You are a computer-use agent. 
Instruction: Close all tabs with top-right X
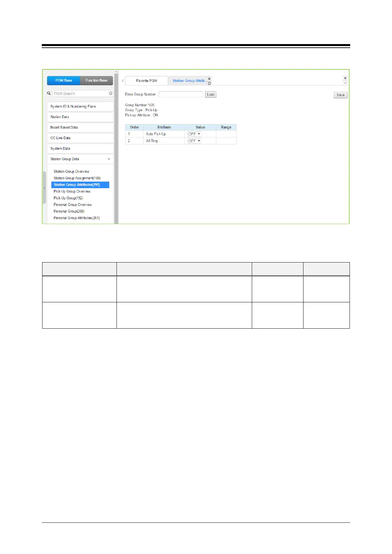point(345,78)
